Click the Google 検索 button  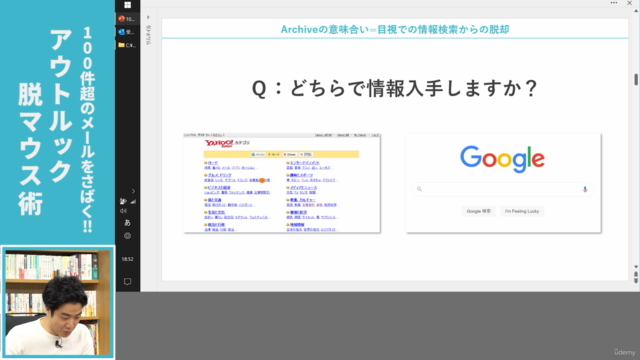coord(478,211)
